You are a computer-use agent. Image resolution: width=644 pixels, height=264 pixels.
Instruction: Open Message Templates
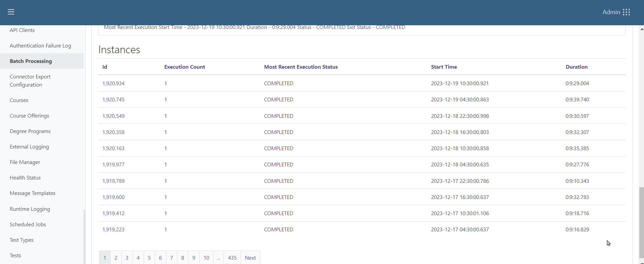click(x=32, y=193)
